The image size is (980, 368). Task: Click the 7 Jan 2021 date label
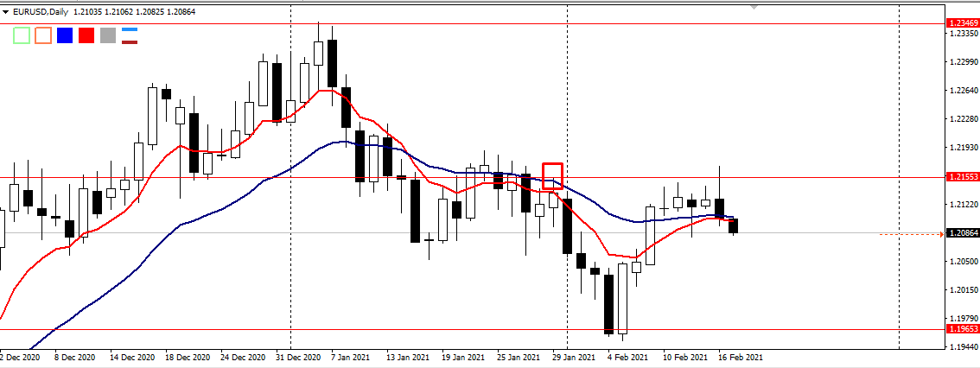[351, 358]
